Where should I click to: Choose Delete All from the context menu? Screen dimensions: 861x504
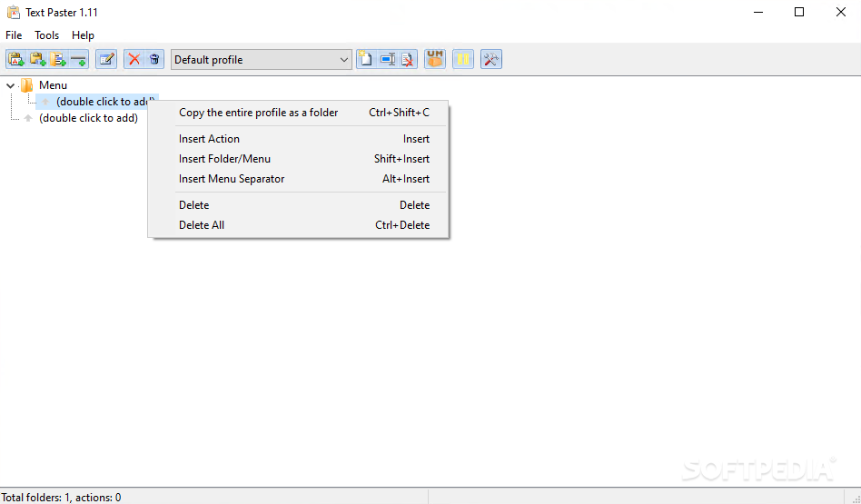(x=299, y=225)
